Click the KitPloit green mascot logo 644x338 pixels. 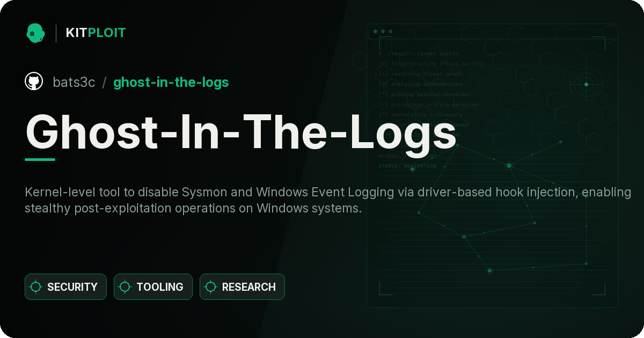[35, 33]
